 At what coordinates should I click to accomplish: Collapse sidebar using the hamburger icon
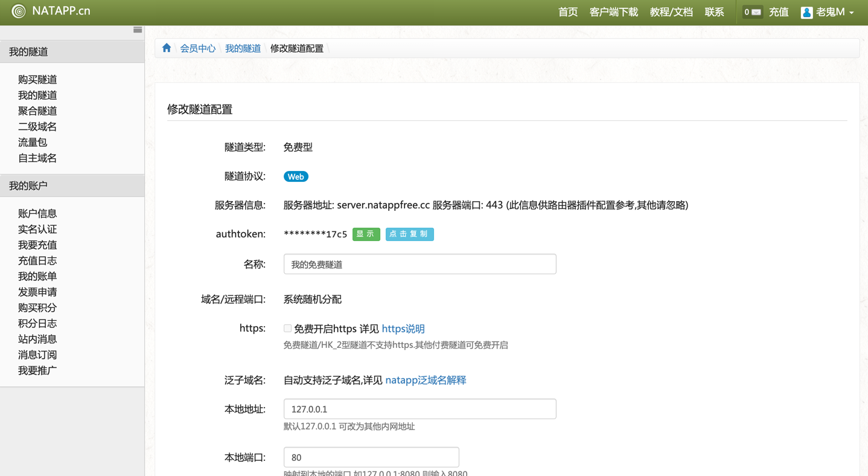coord(138,30)
